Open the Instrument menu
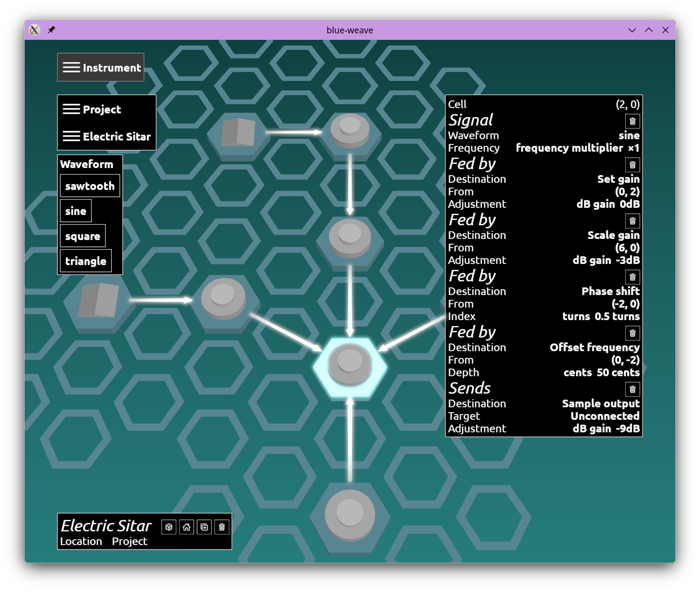The image size is (700, 592). click(x=101, y=68)
